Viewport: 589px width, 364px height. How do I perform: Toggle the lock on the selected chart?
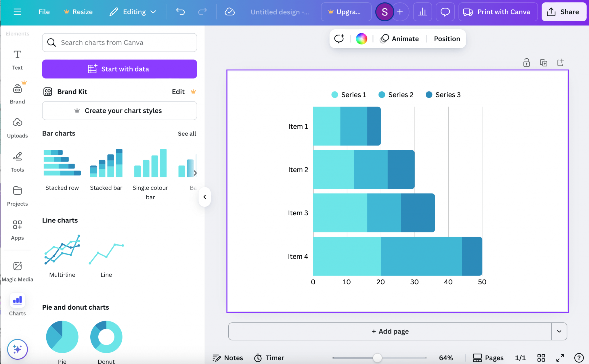coord(526,62)
